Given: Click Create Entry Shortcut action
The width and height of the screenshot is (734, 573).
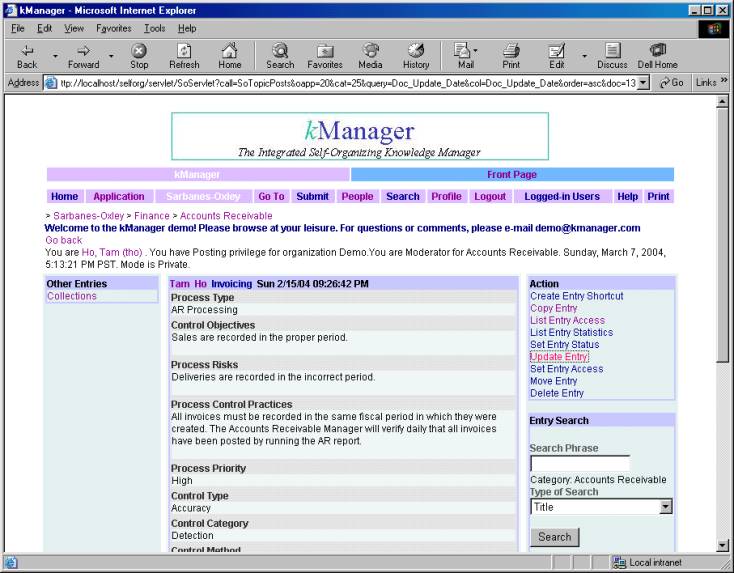Looking at the screenshot, I should 577,296.
